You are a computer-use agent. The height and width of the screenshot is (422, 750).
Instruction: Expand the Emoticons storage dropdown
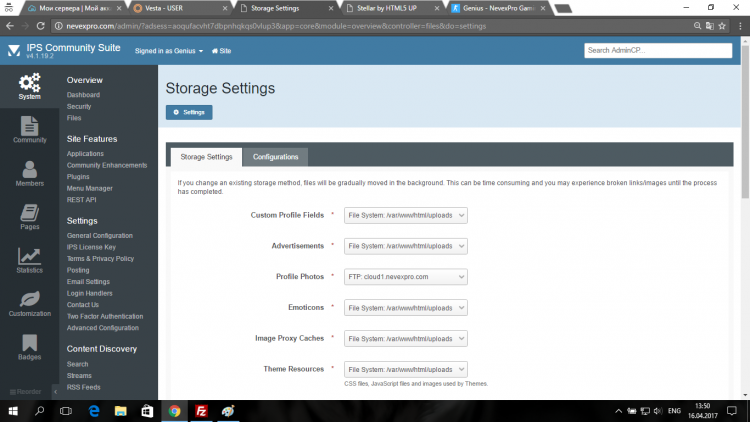pos(406,307)
